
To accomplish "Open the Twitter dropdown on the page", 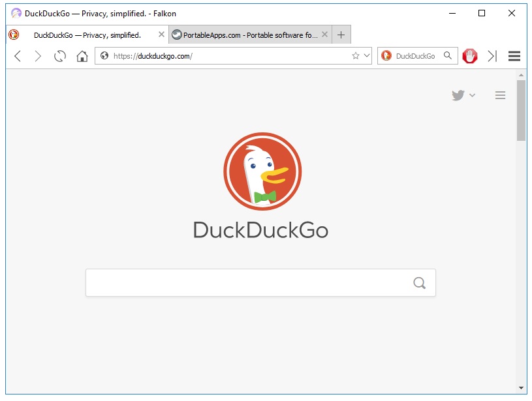I will pos(463,95).
